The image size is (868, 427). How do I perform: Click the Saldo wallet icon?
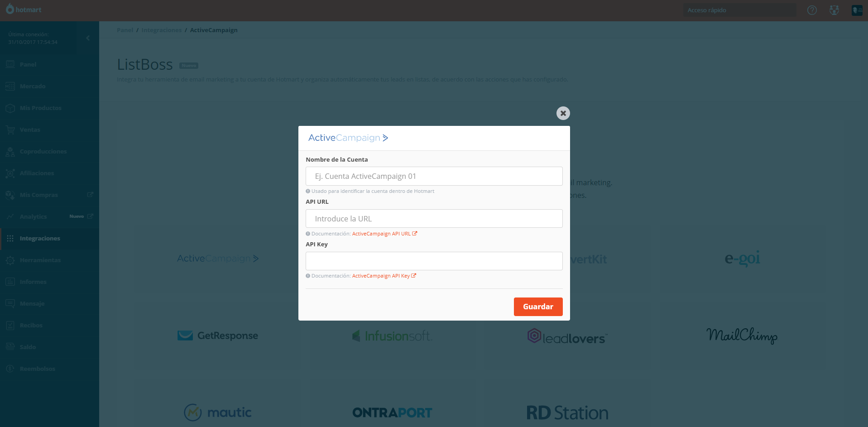[x=10, y=347]
